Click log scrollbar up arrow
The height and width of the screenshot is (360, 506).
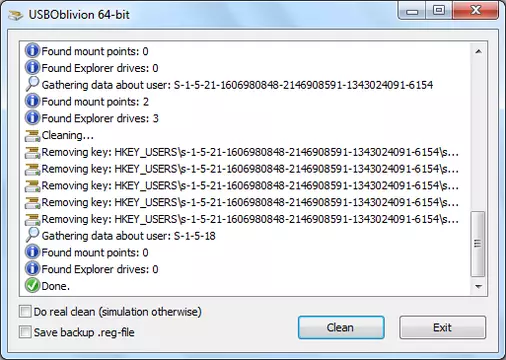point(478,51)
